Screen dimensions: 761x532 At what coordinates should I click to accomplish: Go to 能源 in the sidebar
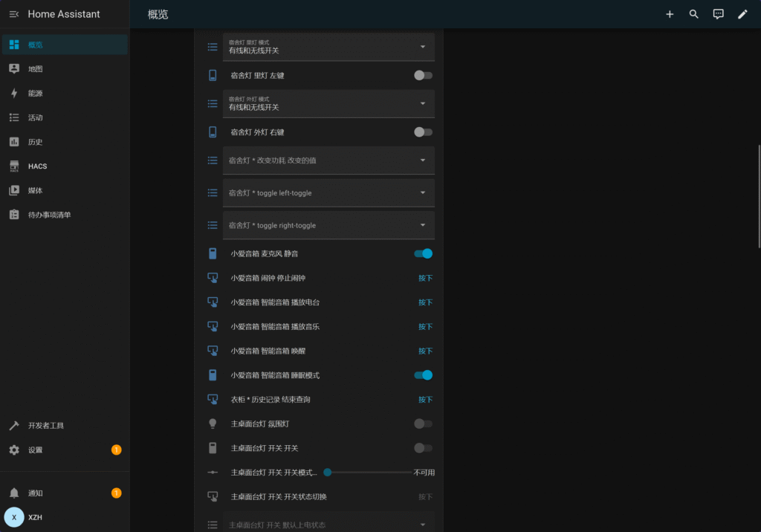click(35, 94)
